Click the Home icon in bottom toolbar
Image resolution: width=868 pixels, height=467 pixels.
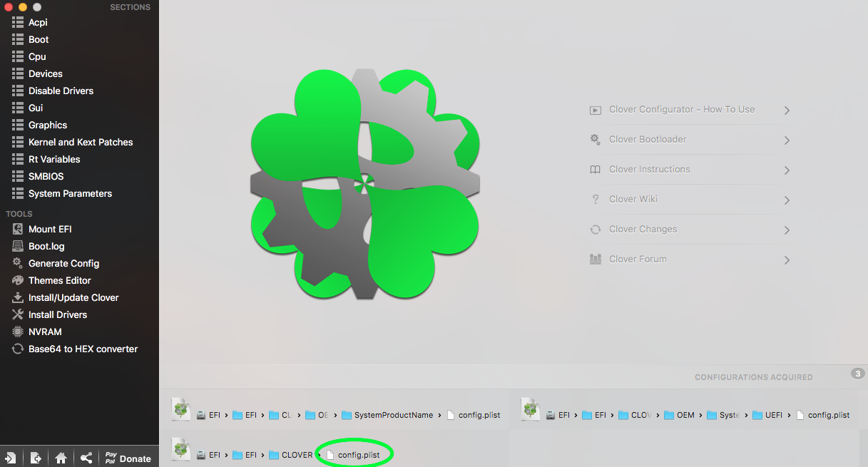61,458
